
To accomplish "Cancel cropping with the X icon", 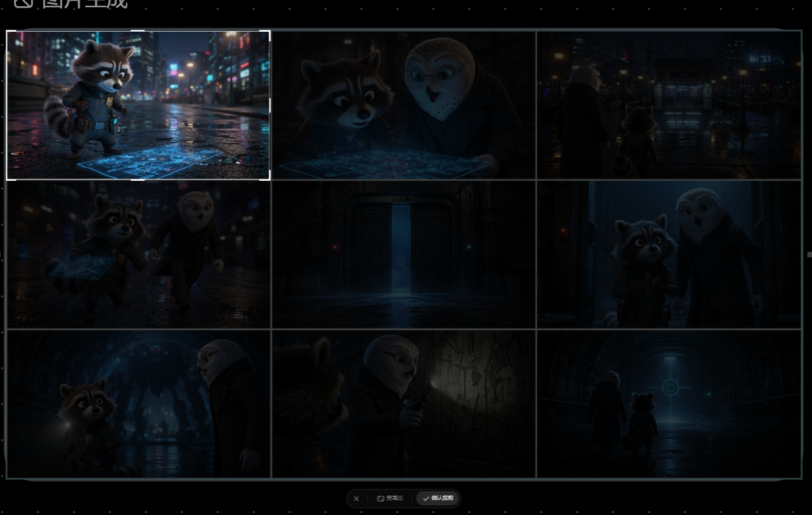I will pyautogui.click(x=356, y=499).
